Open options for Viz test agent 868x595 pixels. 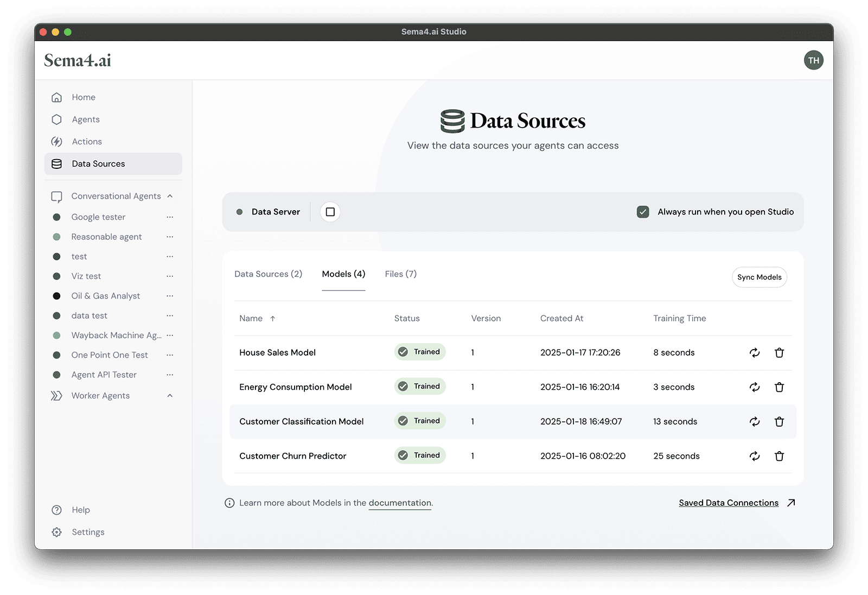[x=170, y=276]
